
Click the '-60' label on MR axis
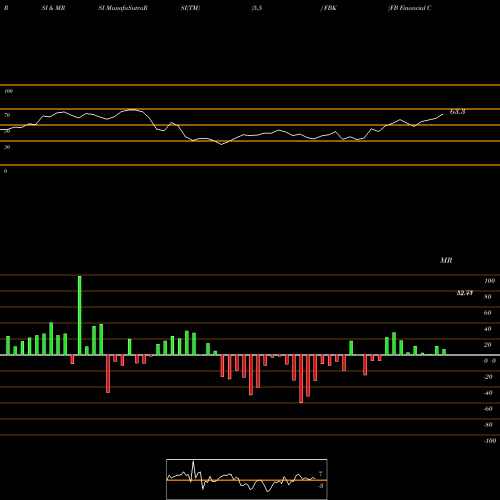[x=488, y=409]
